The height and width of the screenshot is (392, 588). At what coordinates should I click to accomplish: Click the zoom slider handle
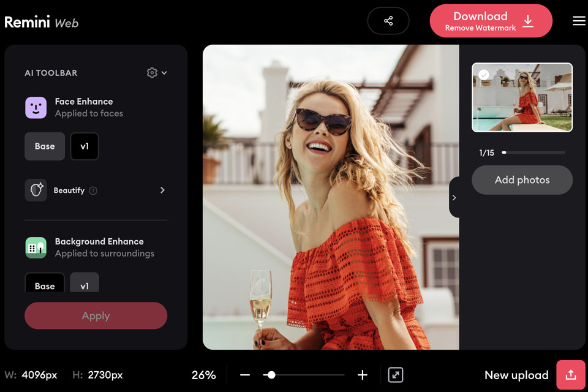(x=271, y=375)
